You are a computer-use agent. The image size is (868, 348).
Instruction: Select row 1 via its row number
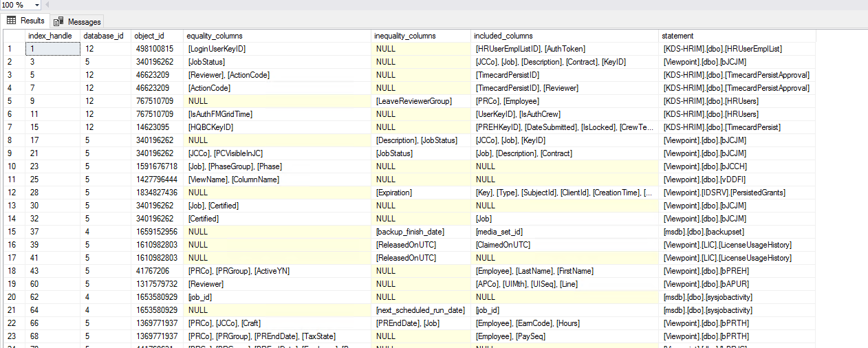(10, 49)
